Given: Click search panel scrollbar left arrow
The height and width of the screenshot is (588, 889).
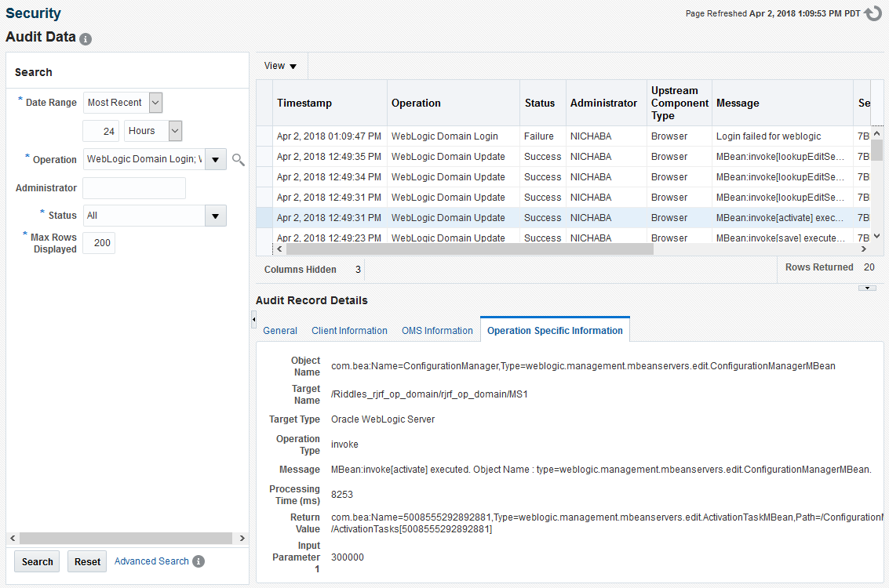Looking at the screenshot, I should point(13,538).
